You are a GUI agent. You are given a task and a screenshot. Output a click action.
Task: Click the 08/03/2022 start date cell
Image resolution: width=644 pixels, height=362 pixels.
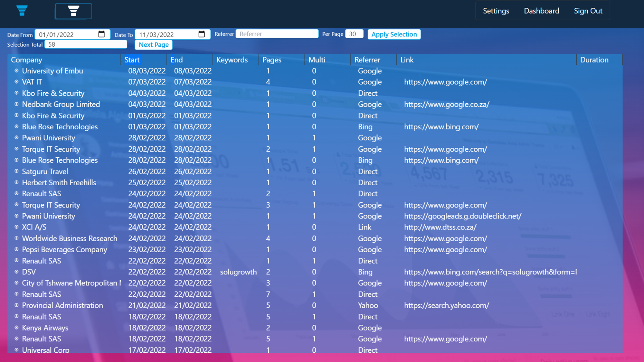point(147,71)
